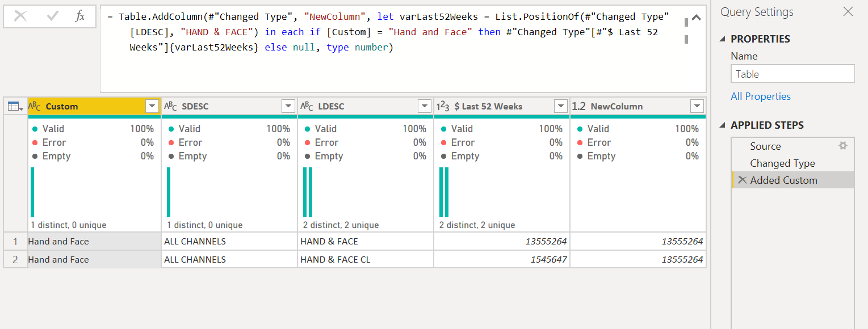This screenshot has width=868, height=329.
Task: Click the formula bar scrollbar
Action: point(686,30)
